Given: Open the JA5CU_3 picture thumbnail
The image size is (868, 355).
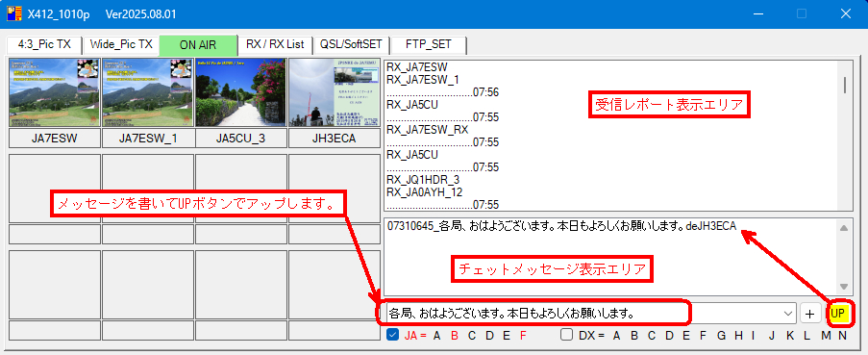Looking at the screenshot, I should coord(241,92).
